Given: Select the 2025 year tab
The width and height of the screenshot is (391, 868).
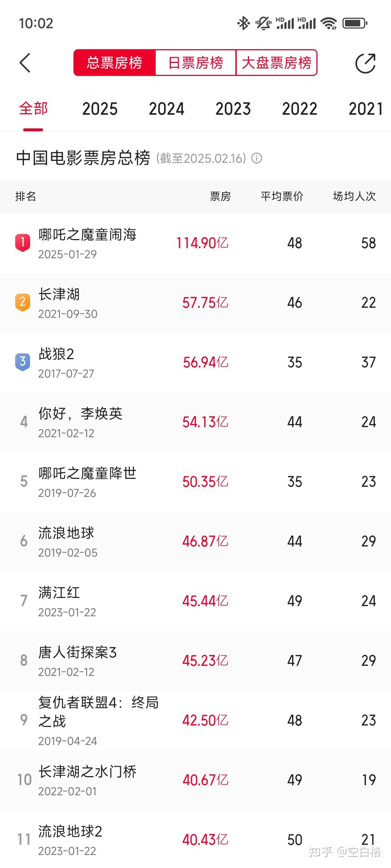Looking at the screenshot, I should click(100, 109).
